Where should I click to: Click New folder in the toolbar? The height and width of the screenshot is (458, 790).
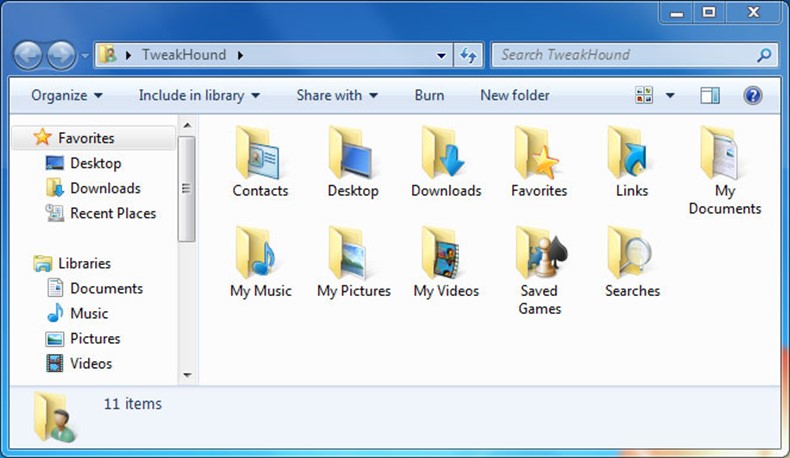click(515, 95)
